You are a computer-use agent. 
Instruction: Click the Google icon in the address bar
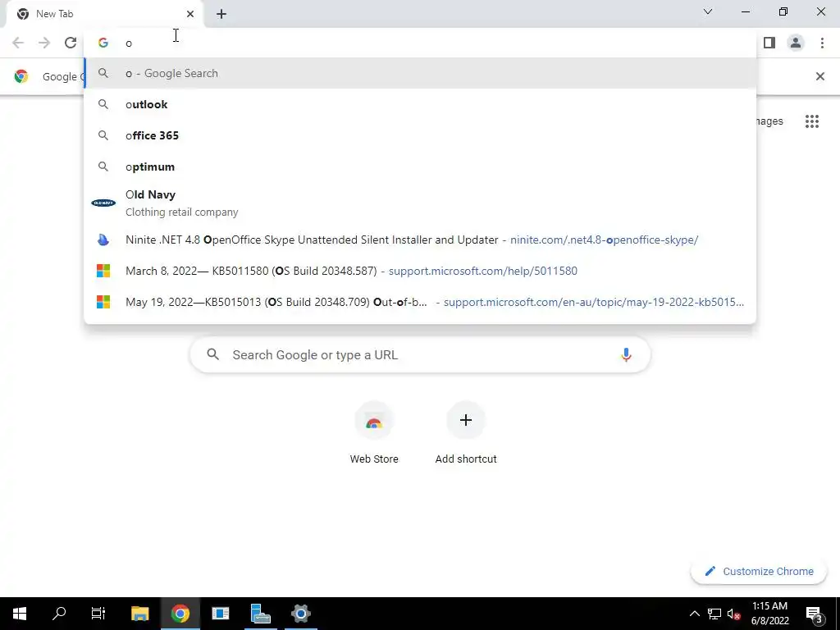pyautogui.click(x=103, y=43)
